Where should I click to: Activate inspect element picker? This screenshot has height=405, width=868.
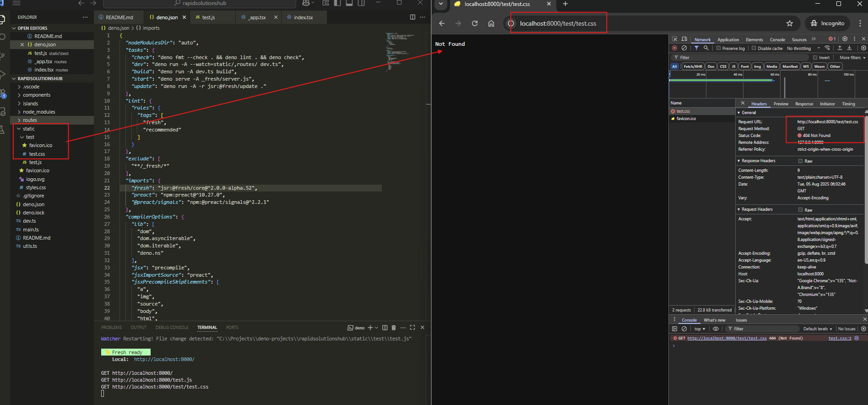674,39
